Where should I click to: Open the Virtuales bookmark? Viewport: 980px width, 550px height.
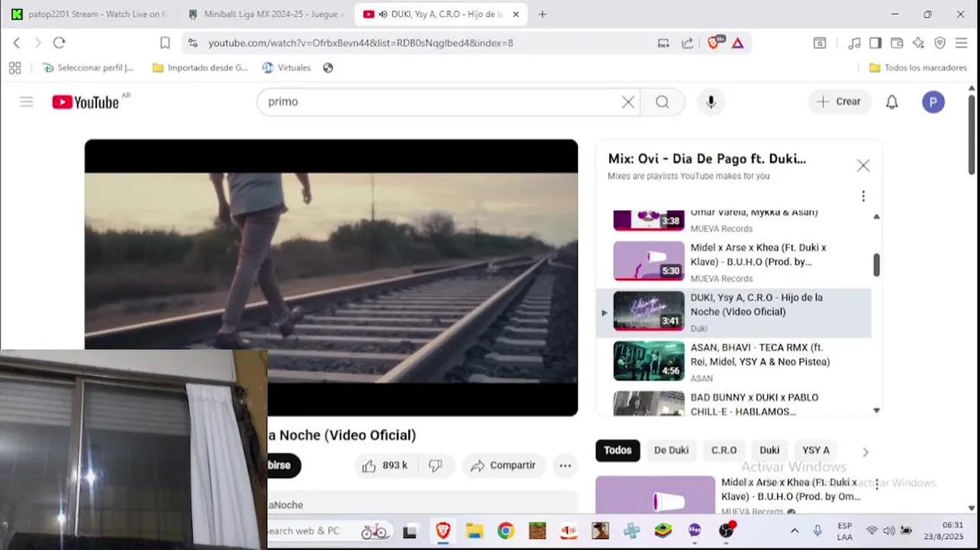coord(287,68)
